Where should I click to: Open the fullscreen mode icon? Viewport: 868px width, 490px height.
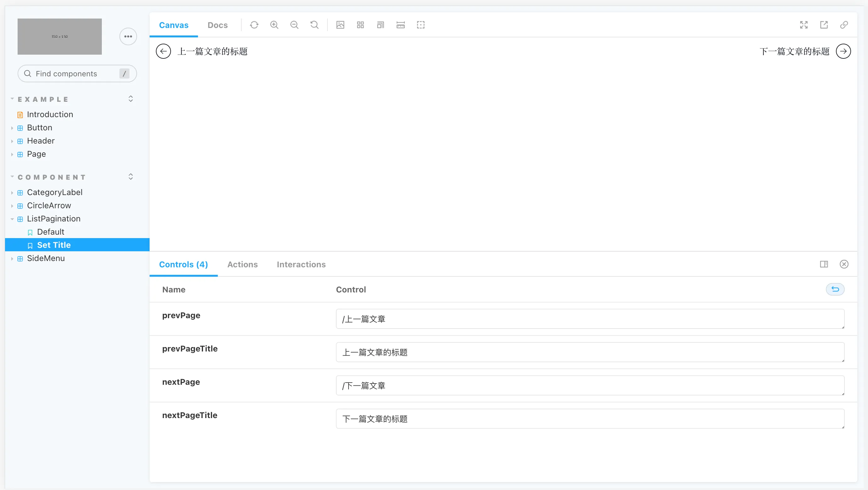pyautogui.click(x=804, y=25)
